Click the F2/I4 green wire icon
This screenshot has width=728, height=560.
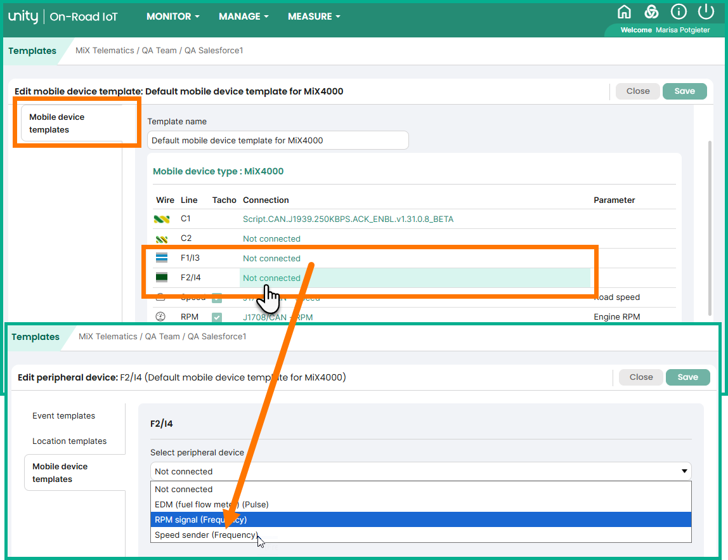[x=162, y=277]
